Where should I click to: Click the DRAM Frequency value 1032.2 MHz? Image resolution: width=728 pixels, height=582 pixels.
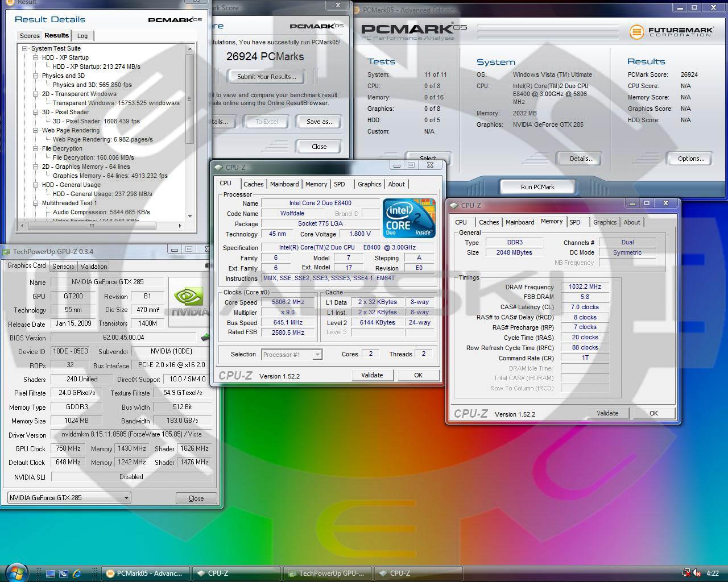point(585,286)
